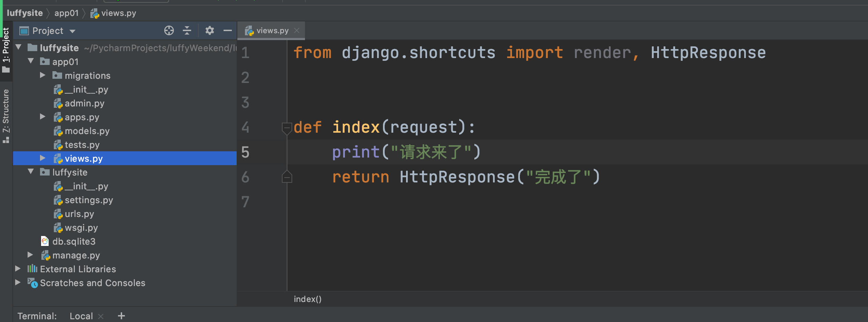Screen dimensions: 868x322
Task: Click the luffysite breadcrumb
Action: click(25, 13)
